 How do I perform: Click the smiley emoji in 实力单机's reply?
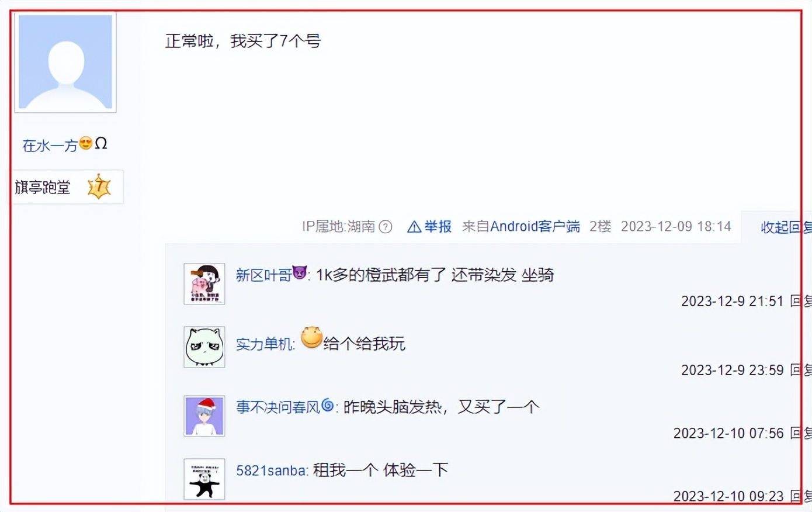pyautogui.click(x=312, y=338)
